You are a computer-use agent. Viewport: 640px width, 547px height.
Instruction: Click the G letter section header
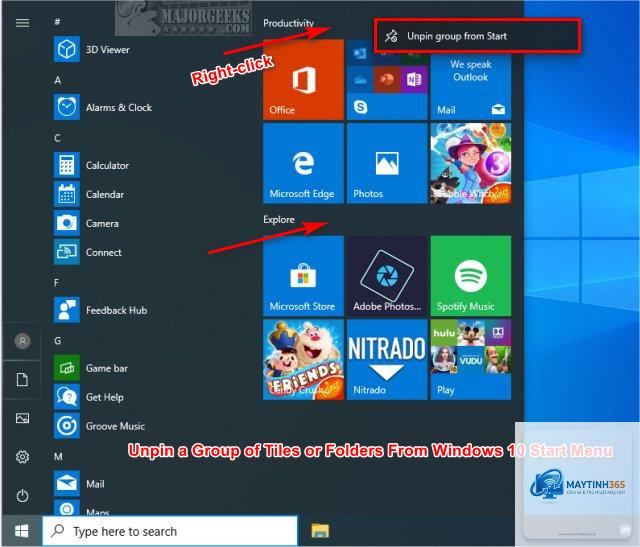coord(57,340)
